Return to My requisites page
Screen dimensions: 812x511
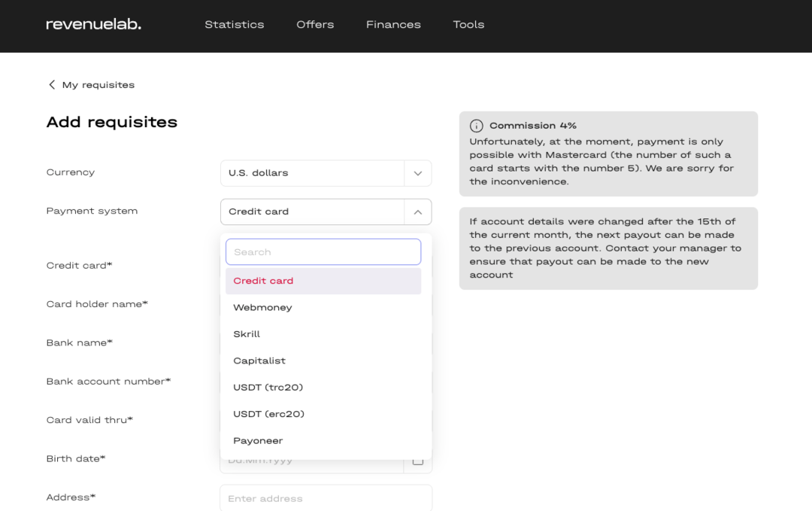[98, 85]
